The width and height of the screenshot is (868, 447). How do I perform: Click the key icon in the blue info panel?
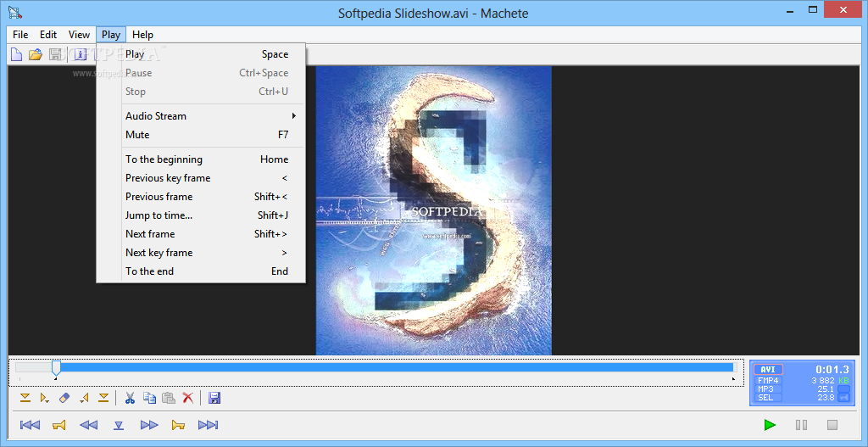pyautogui.click(x=843, y=397)
